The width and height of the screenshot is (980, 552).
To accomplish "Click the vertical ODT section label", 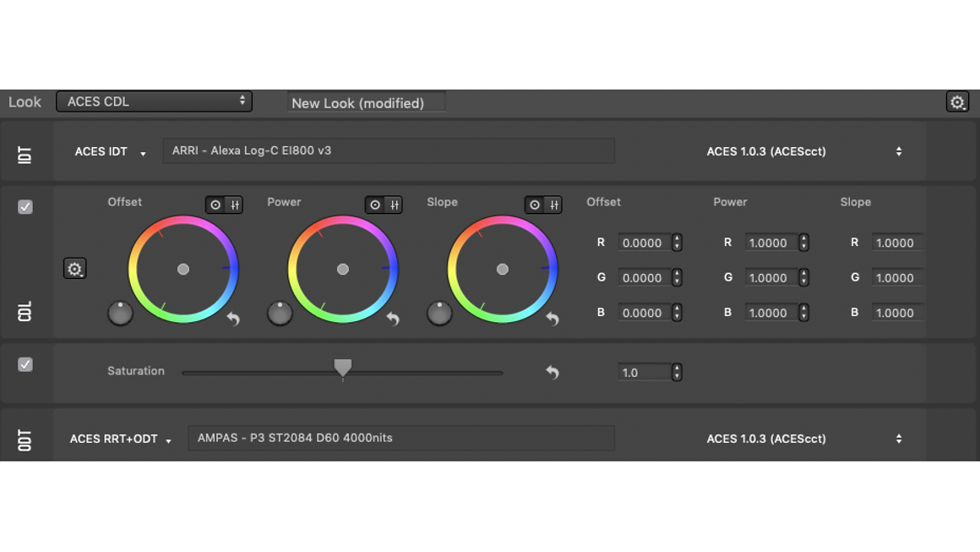I will point(24,440).
